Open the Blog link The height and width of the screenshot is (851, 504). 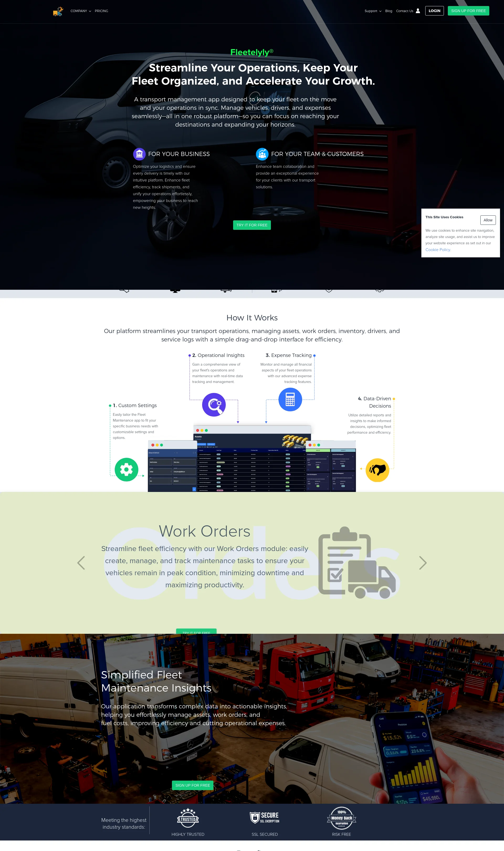388,11
